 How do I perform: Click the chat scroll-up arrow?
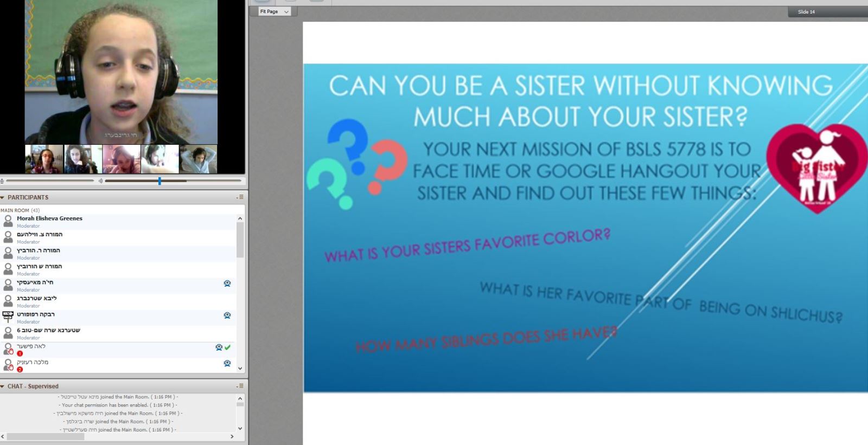(x=240, y=398)
